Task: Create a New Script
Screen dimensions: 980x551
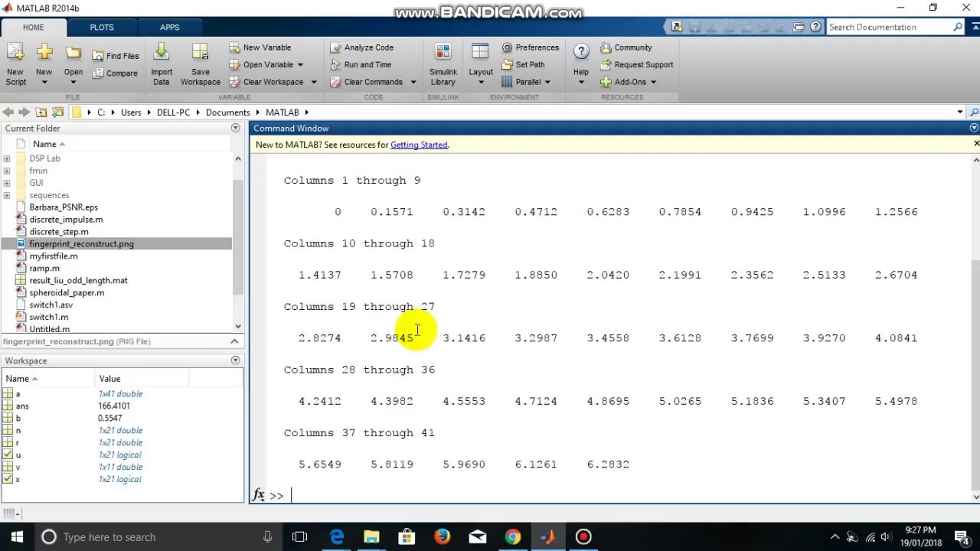Action: pos(15,64)
